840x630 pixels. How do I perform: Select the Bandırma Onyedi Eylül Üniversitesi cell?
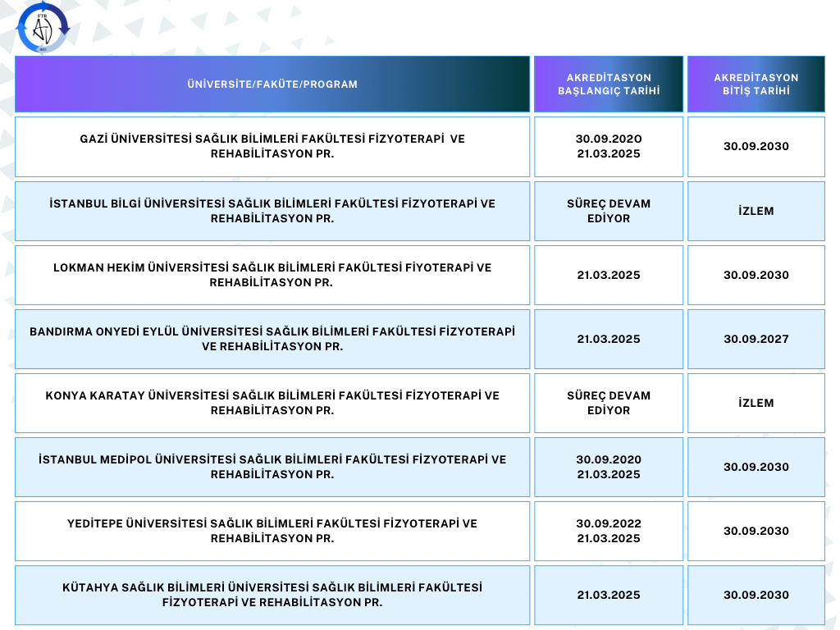272,339
